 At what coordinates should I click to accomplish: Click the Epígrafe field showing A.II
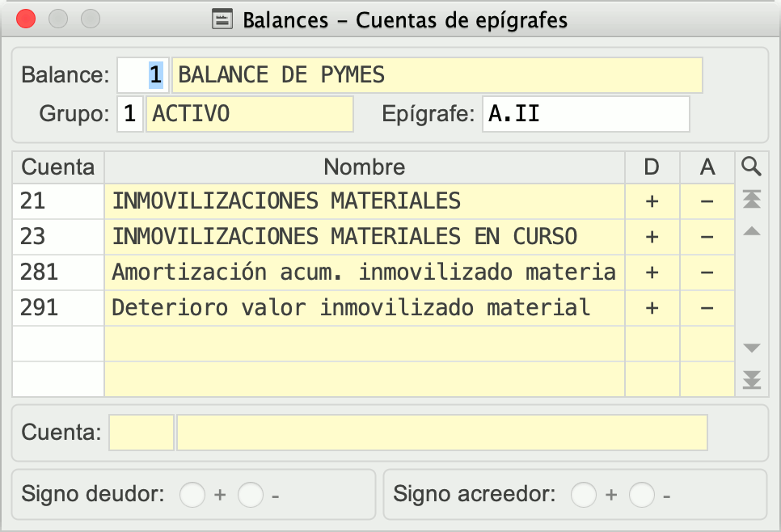pos(585,114)
